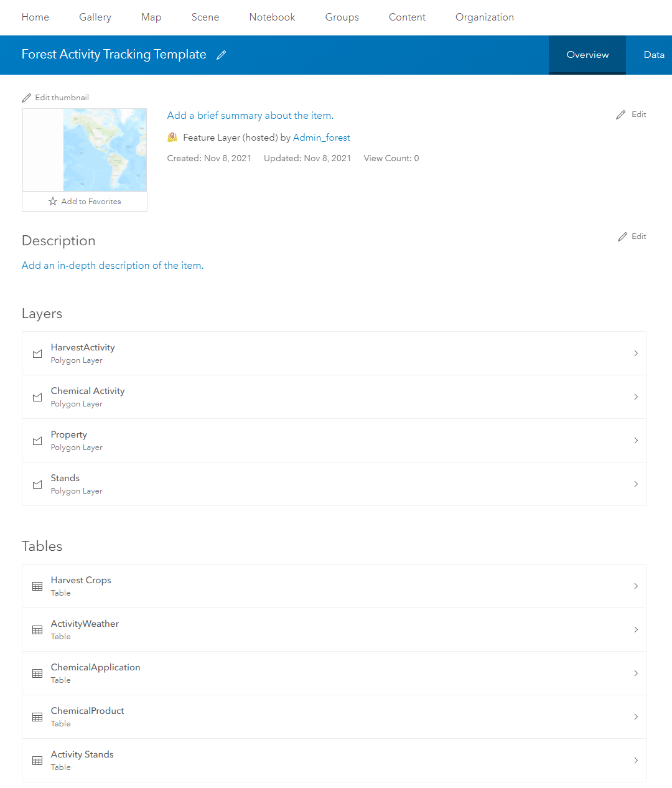Click 'Add an in-depth description' link
The height and width of the screenshot is (788, 672).
tap(113, 266)
